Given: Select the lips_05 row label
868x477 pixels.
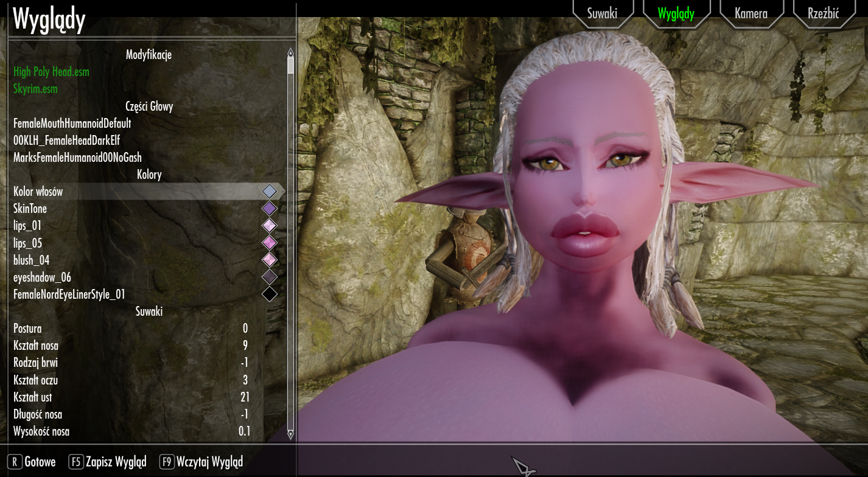Looking at the screenshot, I should [x=28, y=243].
